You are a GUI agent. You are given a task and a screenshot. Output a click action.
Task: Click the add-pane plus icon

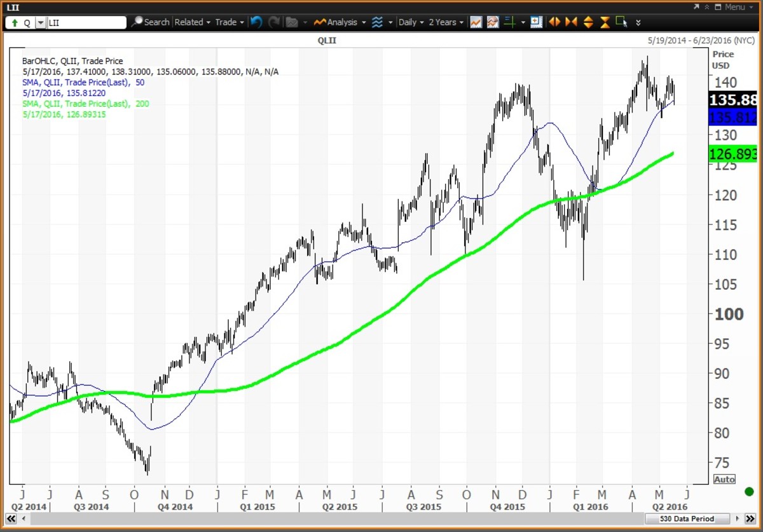[x=537, y=22]
